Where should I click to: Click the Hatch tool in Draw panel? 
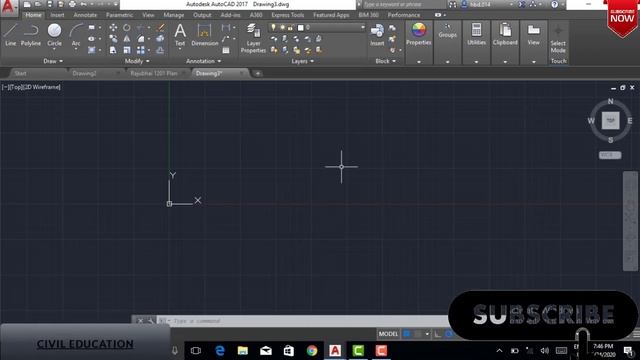(x=91, y=50)
